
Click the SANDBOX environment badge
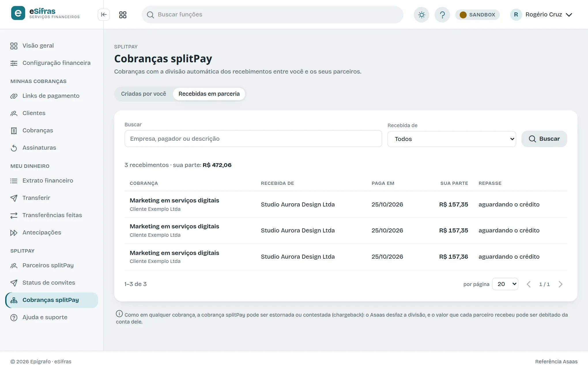tap(477, 15)
